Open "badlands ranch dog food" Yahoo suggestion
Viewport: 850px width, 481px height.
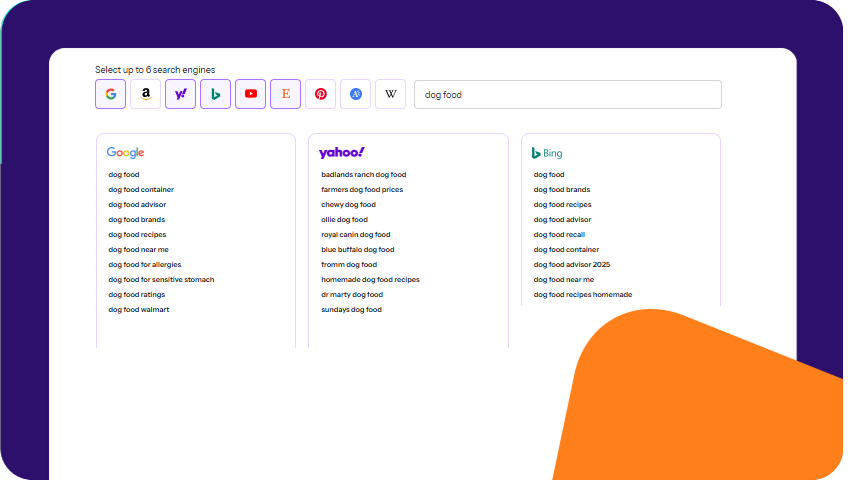click(363, 175)
